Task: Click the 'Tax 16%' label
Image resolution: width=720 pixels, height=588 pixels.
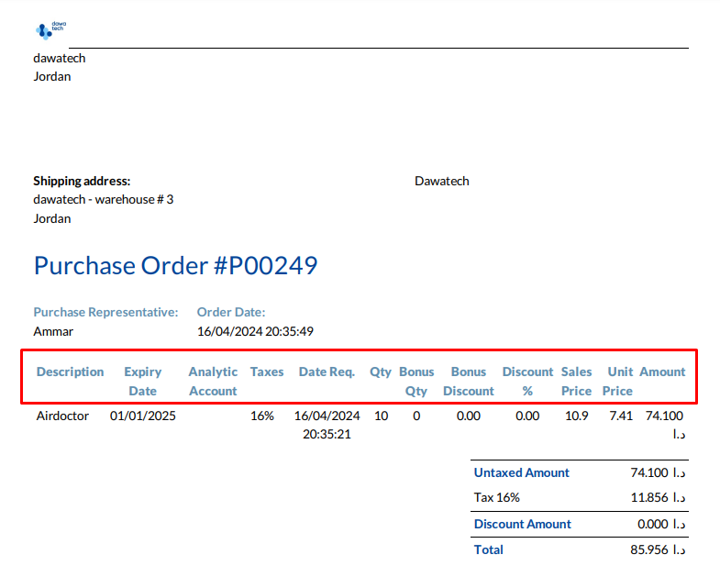Action: point(497,497)
